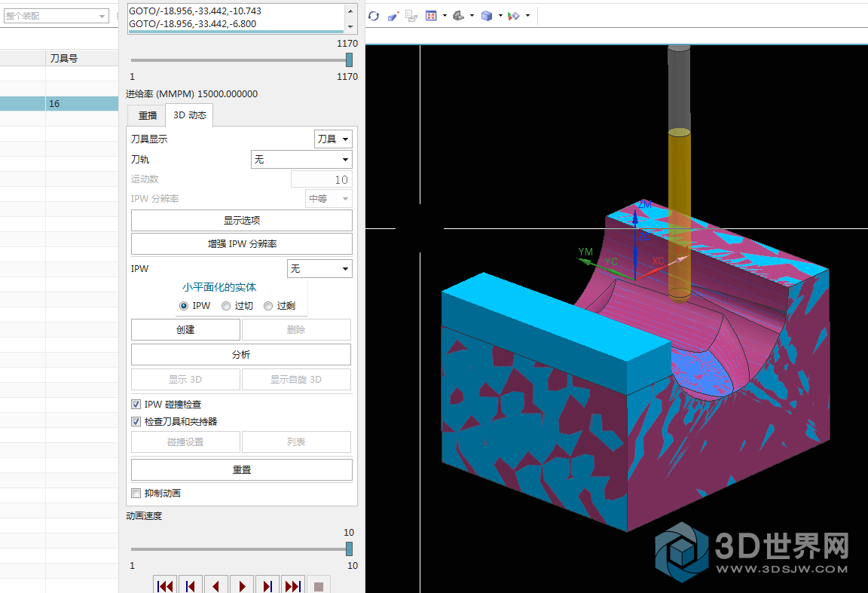Click the 动画速度 slider handle
The image size is (868, 593).
pos(350,549)
